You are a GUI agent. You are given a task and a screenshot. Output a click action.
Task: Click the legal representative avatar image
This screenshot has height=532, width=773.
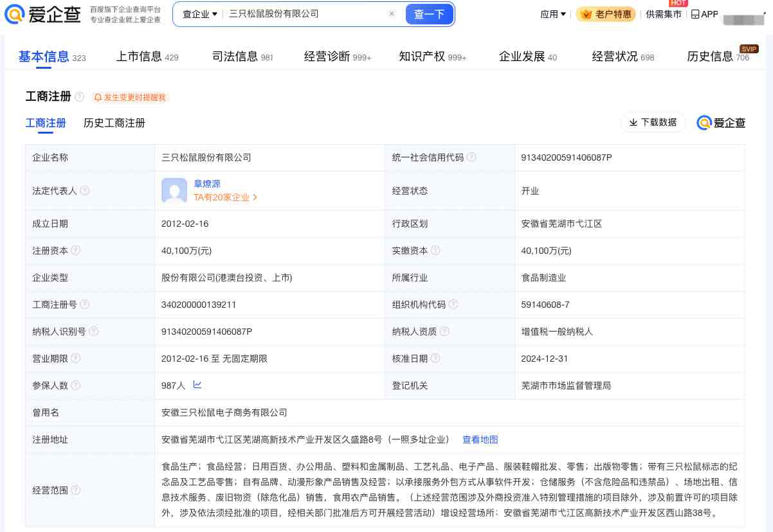[x=174, y=191]
